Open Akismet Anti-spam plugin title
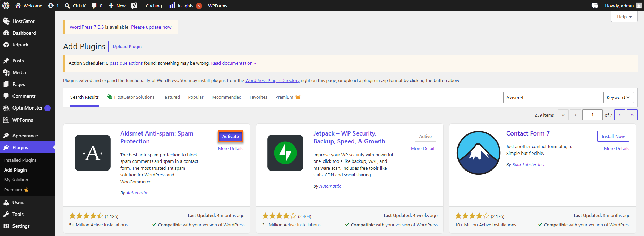The width and height of the screenshot is (644, 236). click(157, 137)
